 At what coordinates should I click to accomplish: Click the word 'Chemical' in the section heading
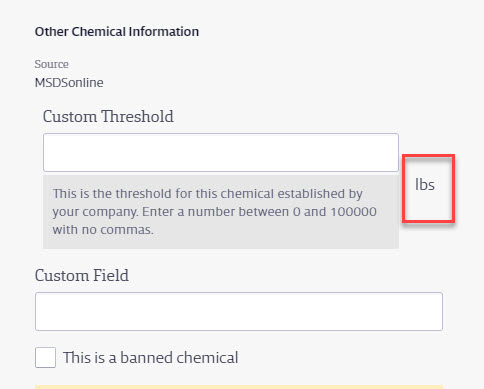click(x=98, y=32)
